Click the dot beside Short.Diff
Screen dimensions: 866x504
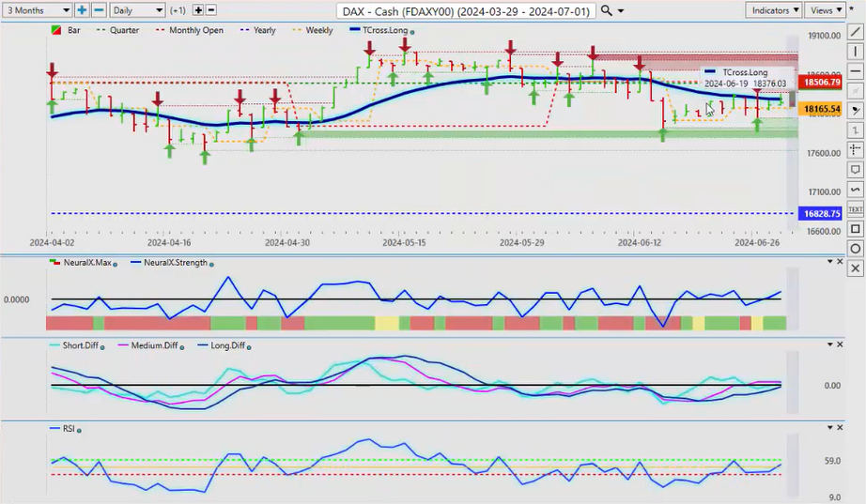point(102,347)
